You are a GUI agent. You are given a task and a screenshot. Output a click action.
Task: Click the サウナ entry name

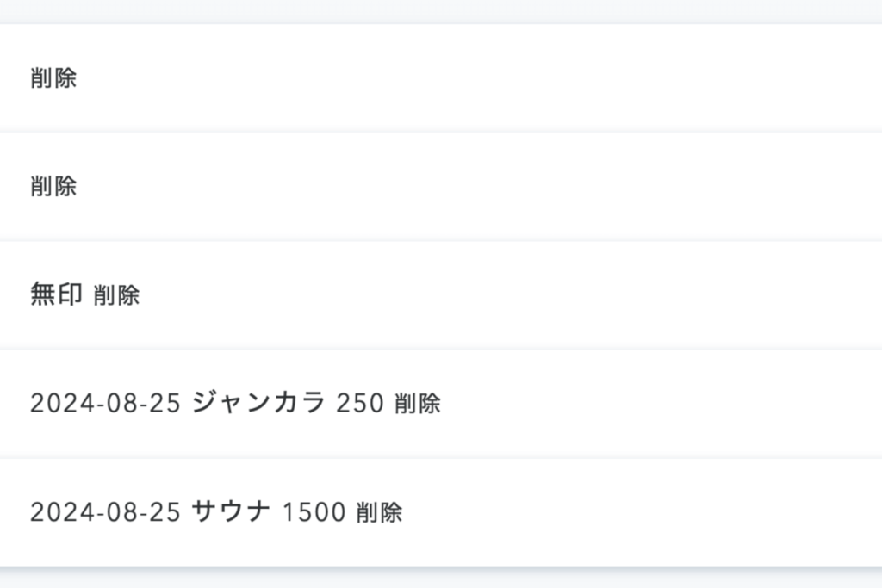pos(230,511)
